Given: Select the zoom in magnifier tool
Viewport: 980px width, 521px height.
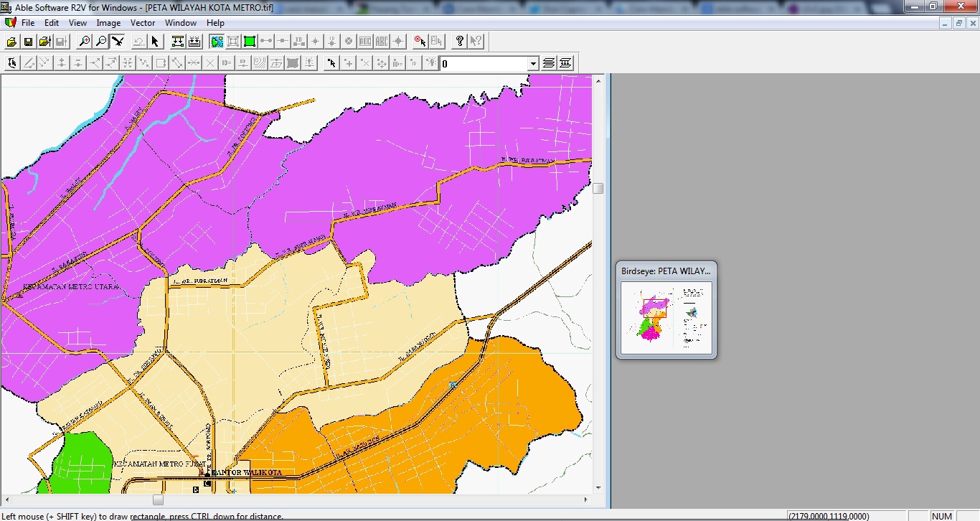Looking at the screenshot, I should tap(85, 42).
